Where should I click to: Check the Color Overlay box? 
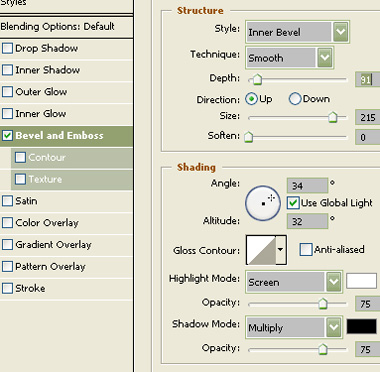(7, 223)
